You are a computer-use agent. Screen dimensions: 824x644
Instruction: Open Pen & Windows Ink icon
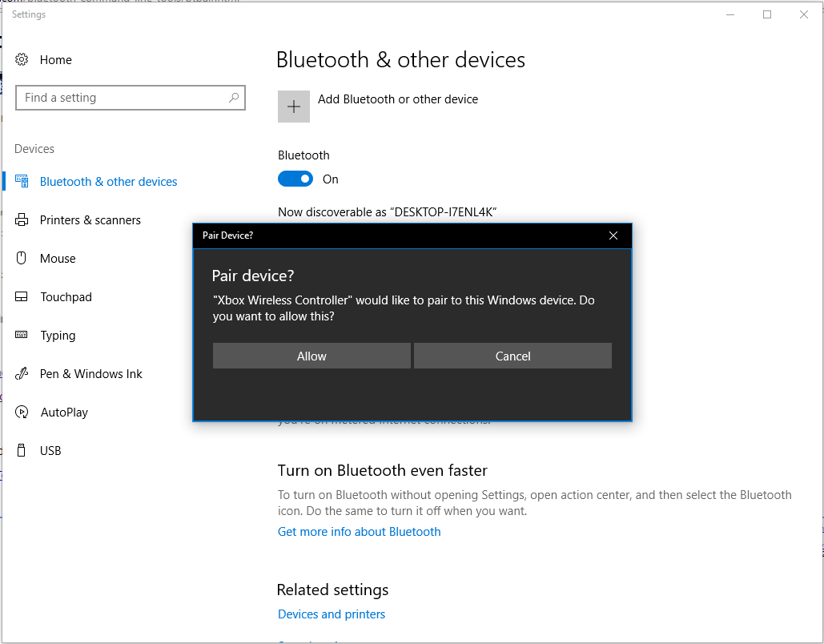(22, 373)
